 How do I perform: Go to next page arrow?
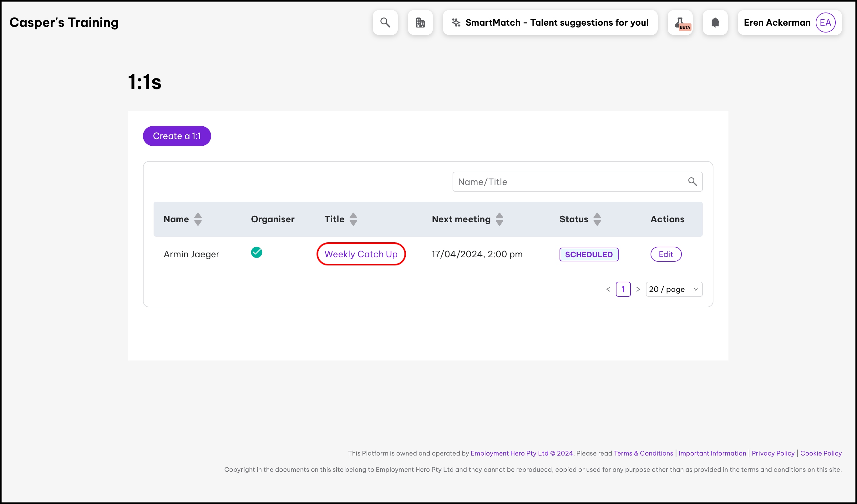pyautogui.click(x=638, y=289)
